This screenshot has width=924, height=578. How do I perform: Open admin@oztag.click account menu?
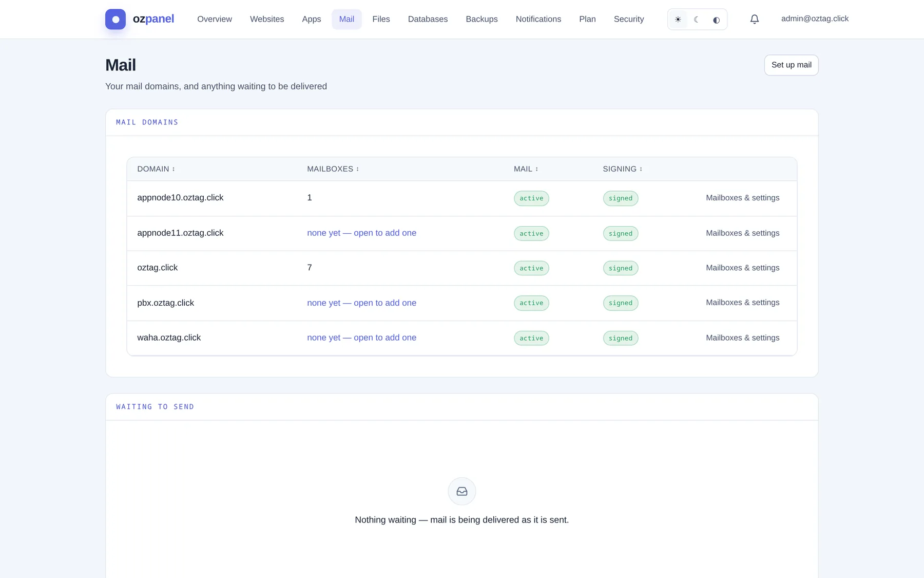tap(815, 18)
